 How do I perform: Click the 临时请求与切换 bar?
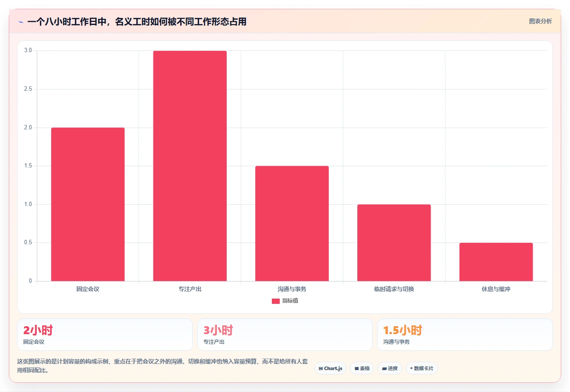pos(394,242)
